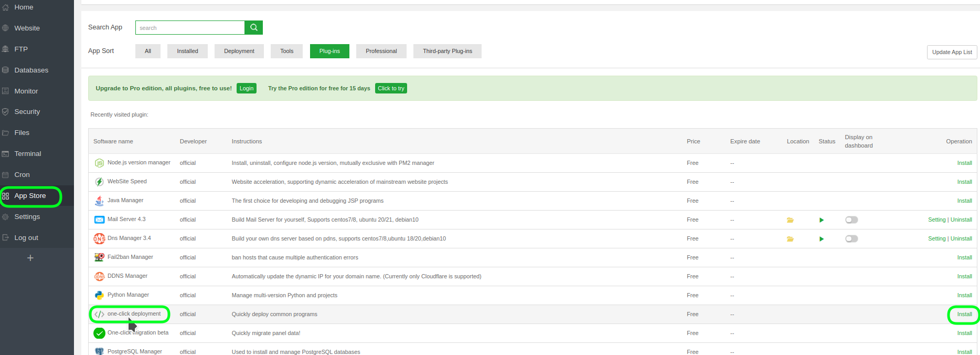Open the Mail Server location folder
The width and height of the screenshot is (980, 355).
click(x=790, y=220)
